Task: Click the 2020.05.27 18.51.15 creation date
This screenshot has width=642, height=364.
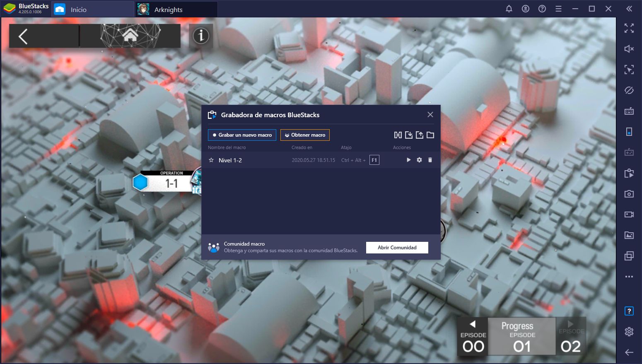Action: click(314, 160)
